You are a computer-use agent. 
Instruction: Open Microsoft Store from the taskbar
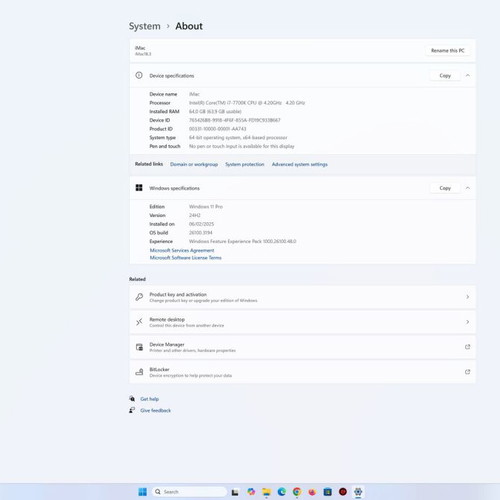point(328,492)
